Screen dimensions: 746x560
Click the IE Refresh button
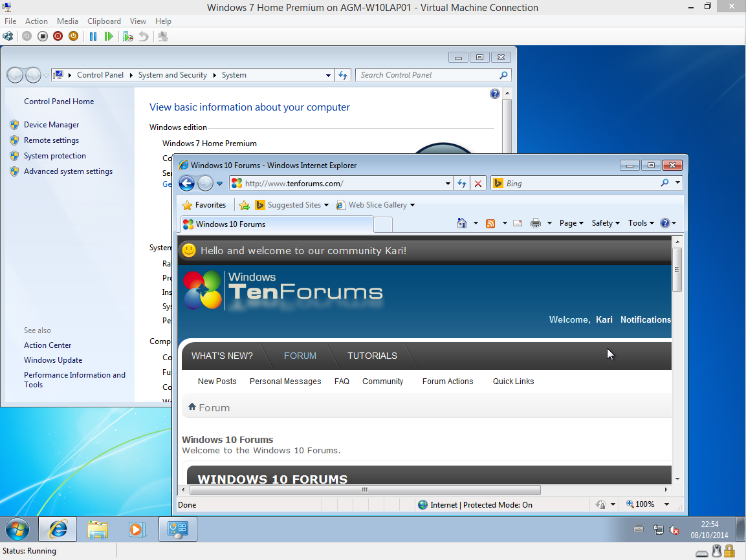coord(462,184)
